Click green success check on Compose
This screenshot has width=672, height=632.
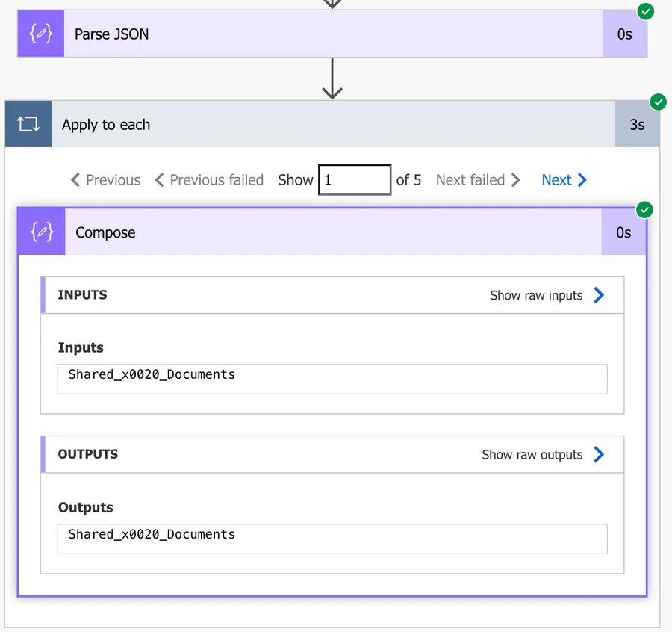[644, 210]
